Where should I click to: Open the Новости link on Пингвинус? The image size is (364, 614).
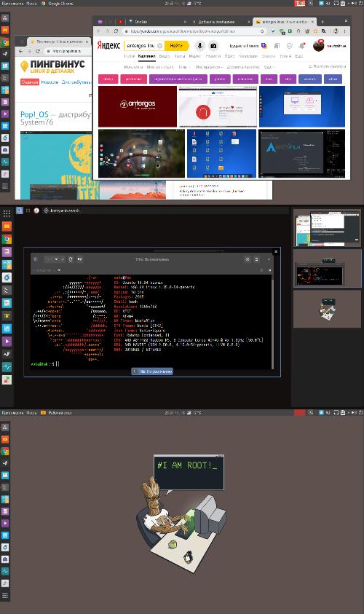click(x=50, y=82)
